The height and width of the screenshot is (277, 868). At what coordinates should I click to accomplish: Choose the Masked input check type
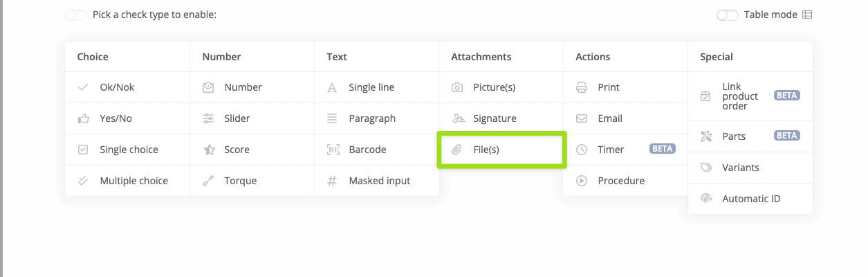tap(379, 181)
